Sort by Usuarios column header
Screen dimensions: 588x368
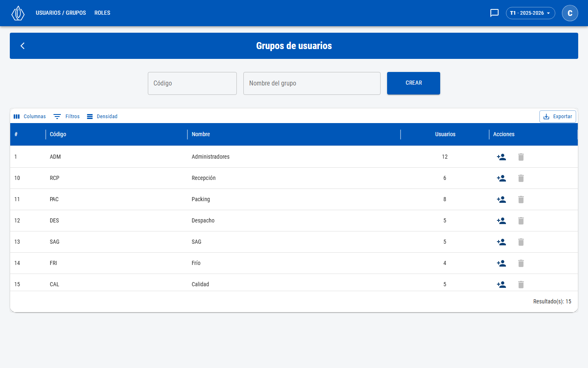pyautogui.click(x=445, y=134)
